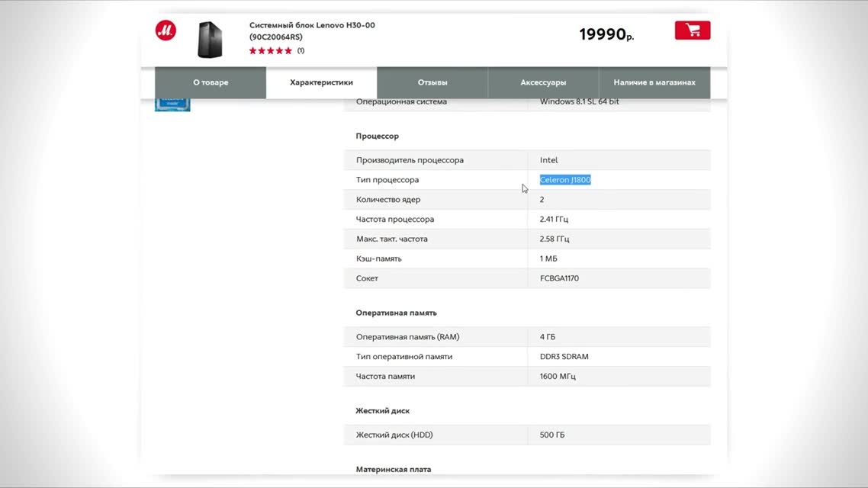Click the Тип оперативной памяти label
The image size is (868, 488).
404,356
